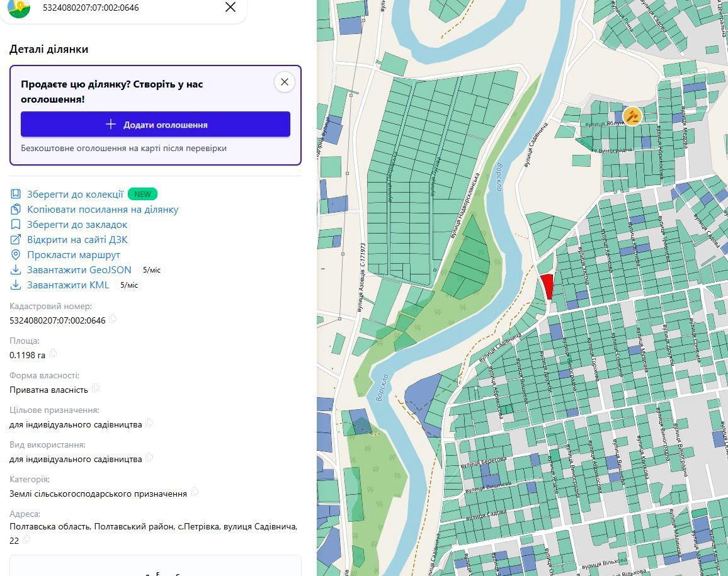Click the green NEW badge
The image size is (728, 576).
click(142, 194)
